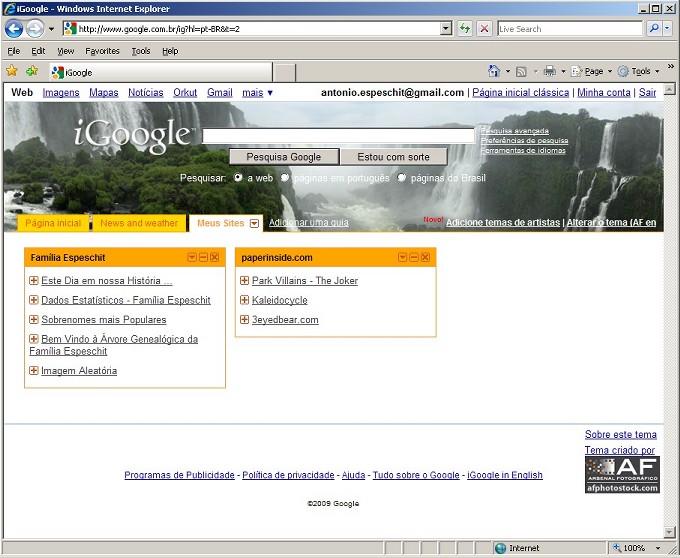Image resolution: width=680 pixels, height=558 pixels.
Task: Select the "a web" search radio option
Action: (238, 178)
